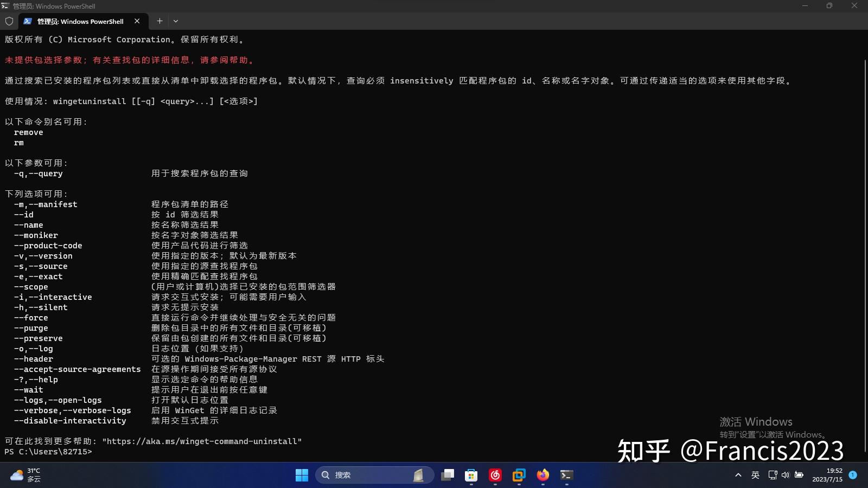Click the 使用情况: wingetuninstall usage line

click(x=131, y=101)
